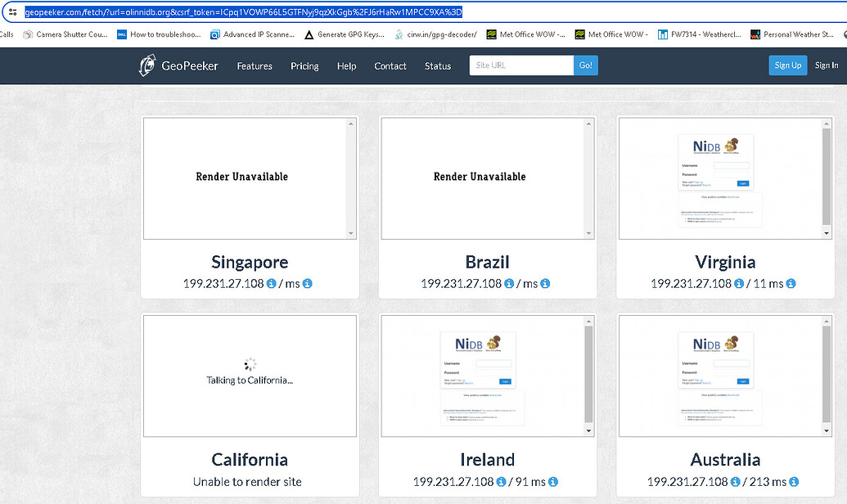The width and height of the screenshot is (847, 504).
Task: Click the Australia site preview thumbnail
Action: tap(720, 376)
